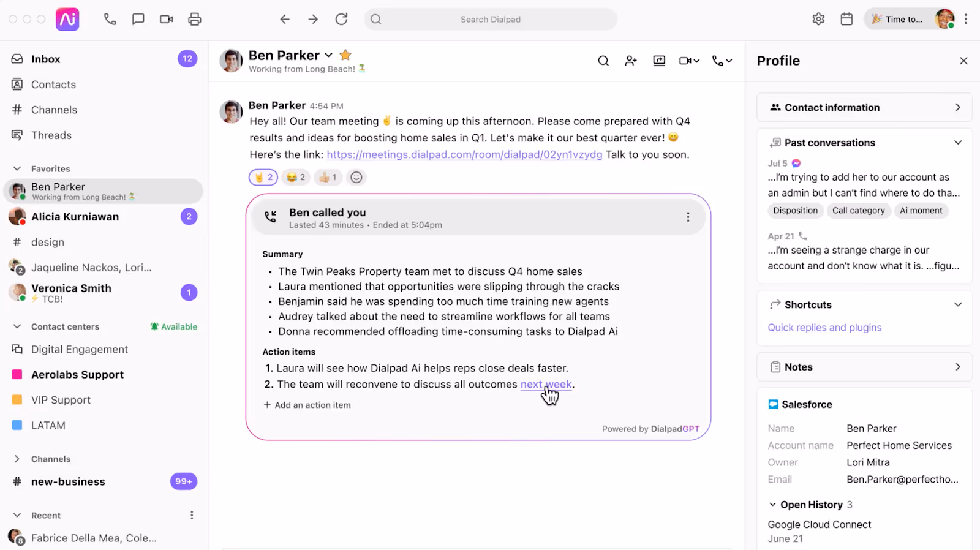This screenshot has width=980, height=550.
Task: Open call summary three-dot options
Action: click(688, 217)
